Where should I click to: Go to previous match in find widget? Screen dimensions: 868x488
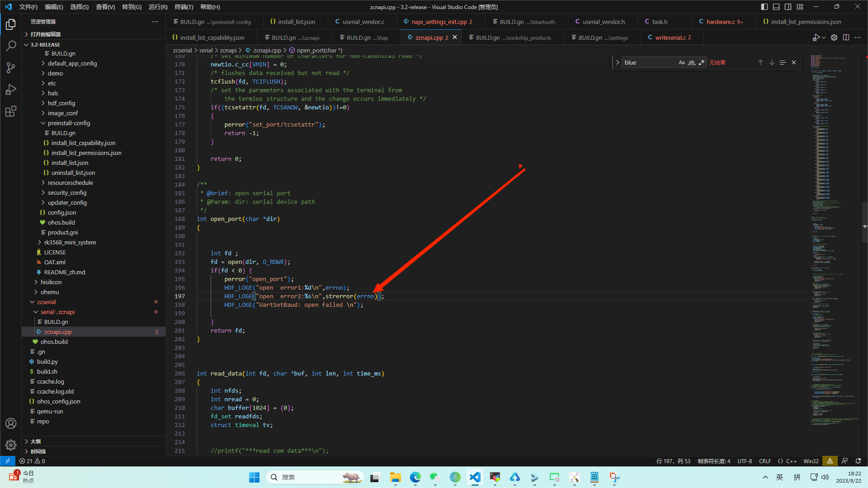tap(760, 62)
